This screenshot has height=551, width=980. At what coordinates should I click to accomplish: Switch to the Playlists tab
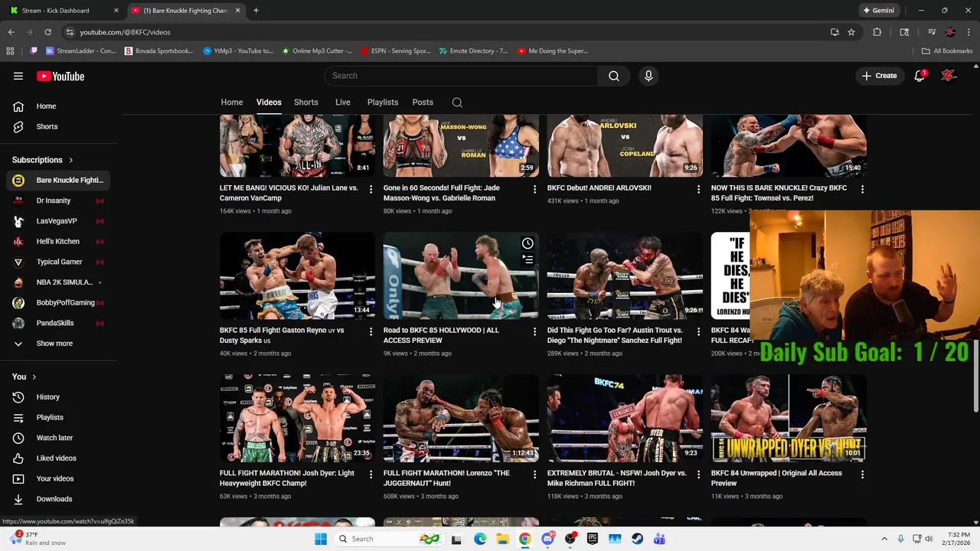[x=383, y=103]
